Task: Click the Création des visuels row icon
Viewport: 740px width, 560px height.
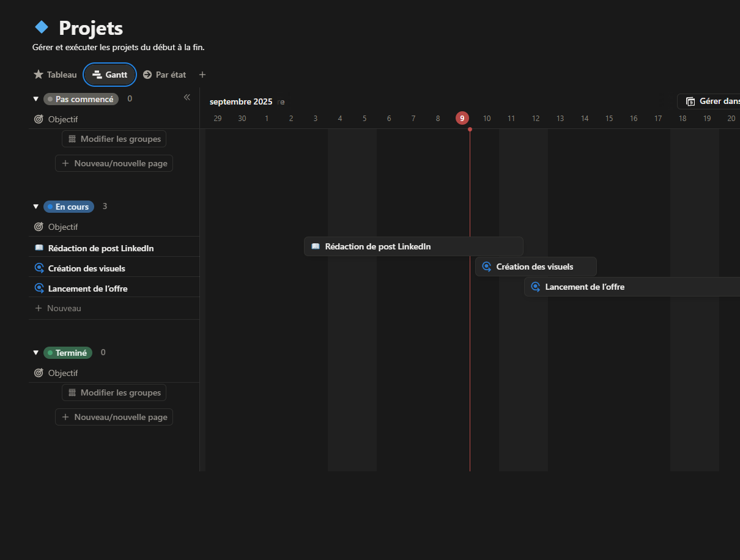Action: 39,268
